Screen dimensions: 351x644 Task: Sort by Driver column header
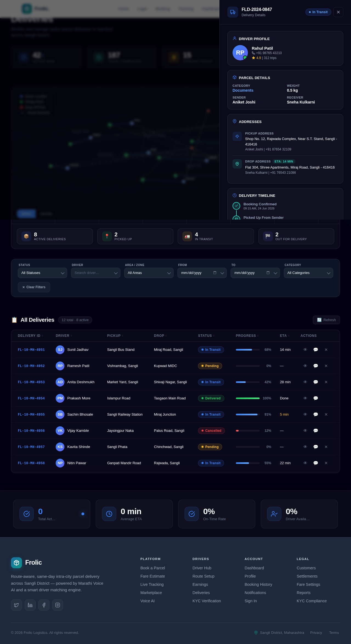(64, 336)
